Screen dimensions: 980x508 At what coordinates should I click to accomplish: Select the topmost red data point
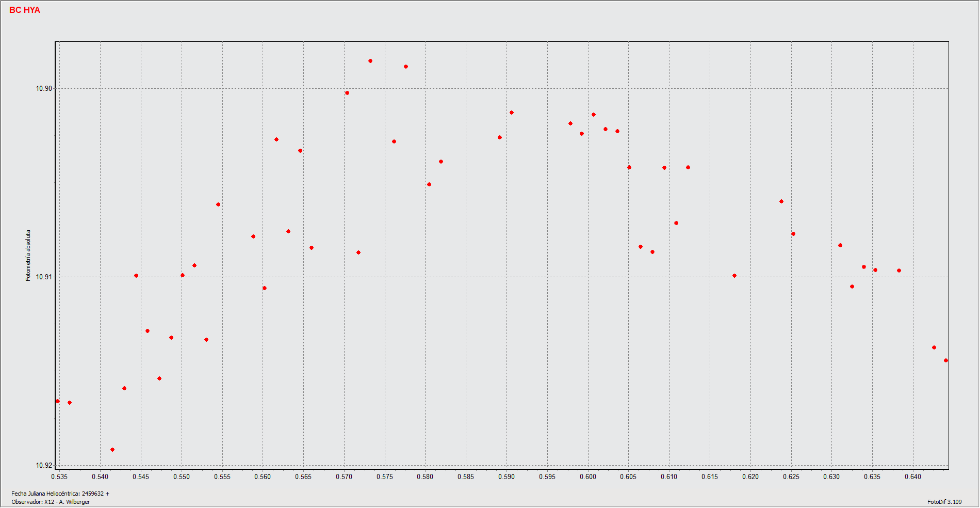pos(370,61)
